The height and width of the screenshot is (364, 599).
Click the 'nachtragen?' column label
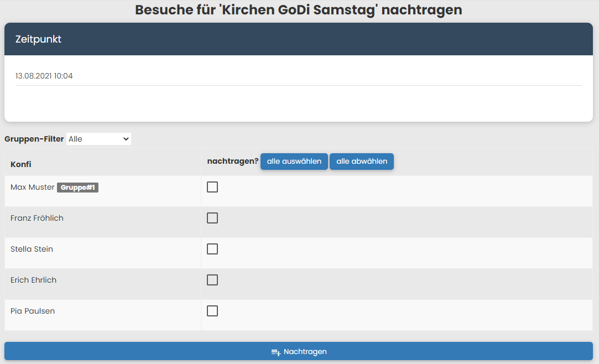(233, 162)
